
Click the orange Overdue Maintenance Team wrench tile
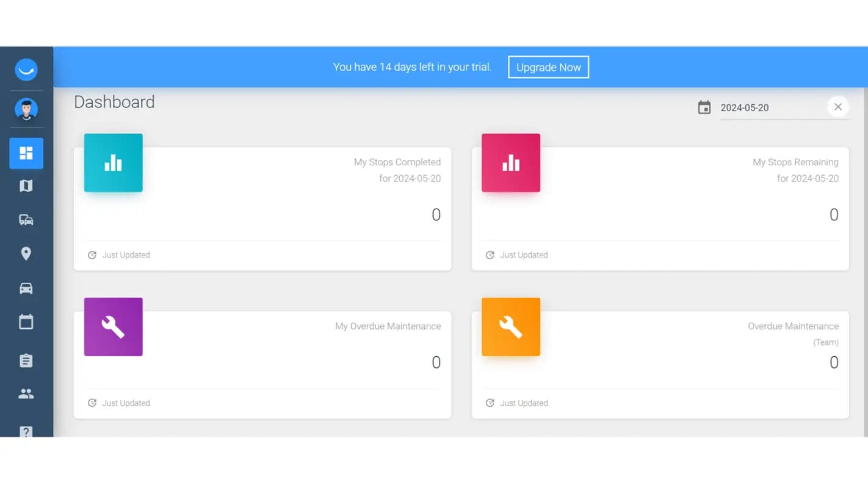(x=511, y=327)
